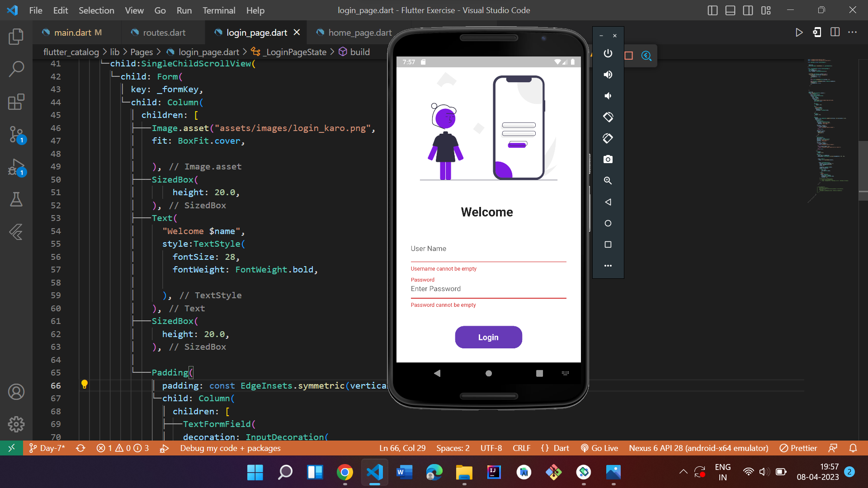Click 'Debug my code + packages' in status bar
The width and height of the screenshot is (868, 488).
coord(230,448)
